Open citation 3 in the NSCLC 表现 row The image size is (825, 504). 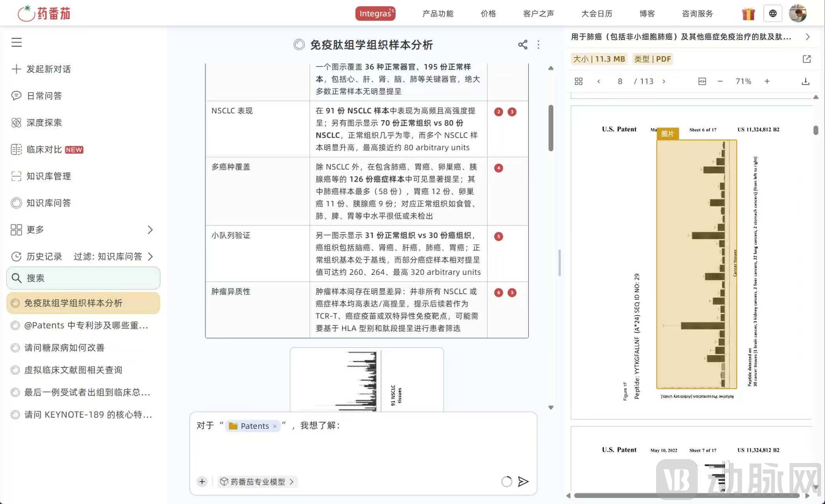512,112
